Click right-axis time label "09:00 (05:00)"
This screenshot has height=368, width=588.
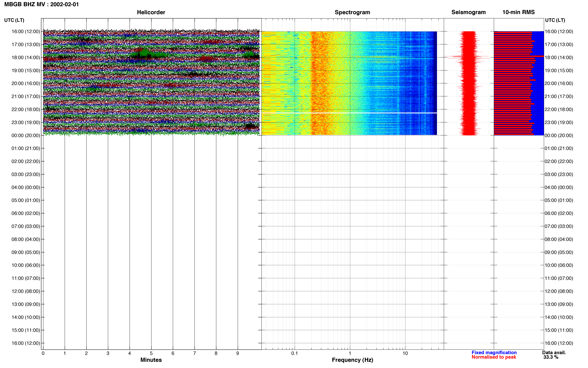click(559, 252)
